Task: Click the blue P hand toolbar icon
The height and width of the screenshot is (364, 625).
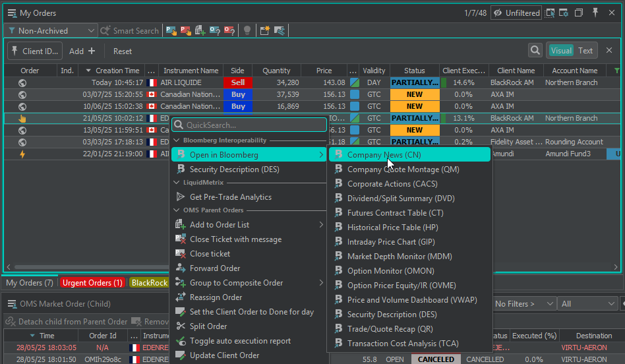Action: tap(171, 31)
